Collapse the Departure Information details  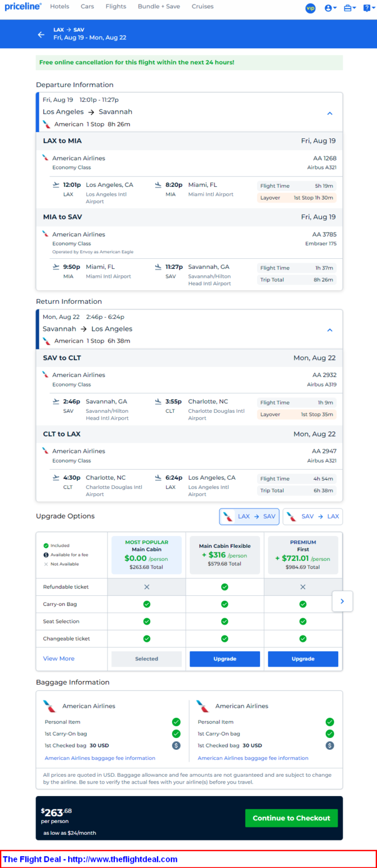330,113
